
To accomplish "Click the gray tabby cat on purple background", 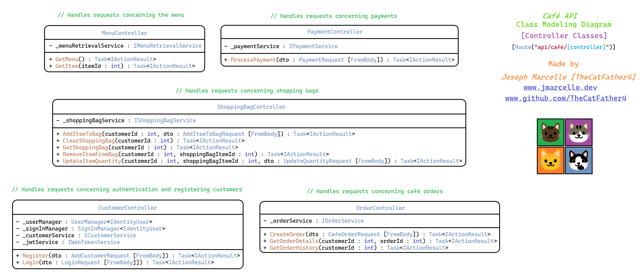I will 579,132.
